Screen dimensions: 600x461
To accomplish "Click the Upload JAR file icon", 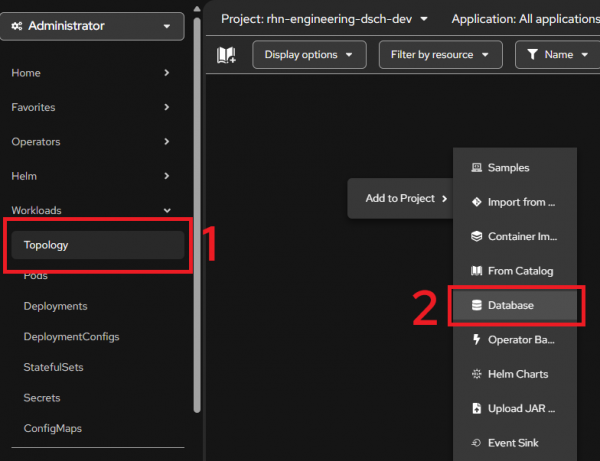I will [476, 408].
